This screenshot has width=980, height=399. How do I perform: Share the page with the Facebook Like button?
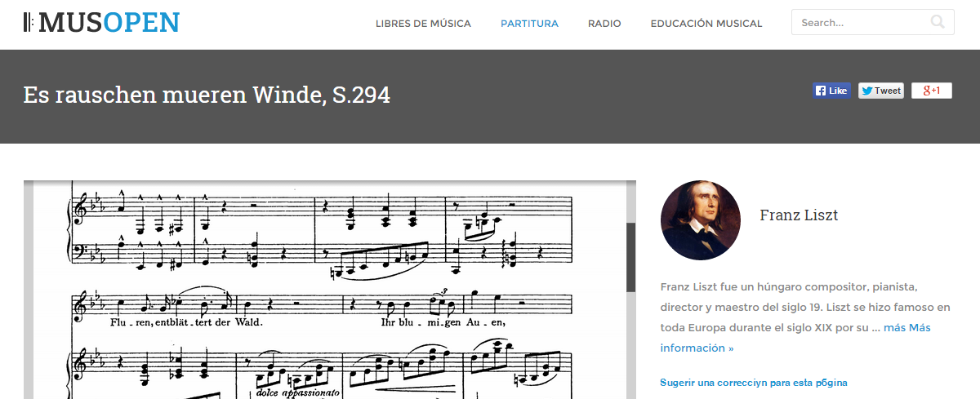tap(831, 91)
